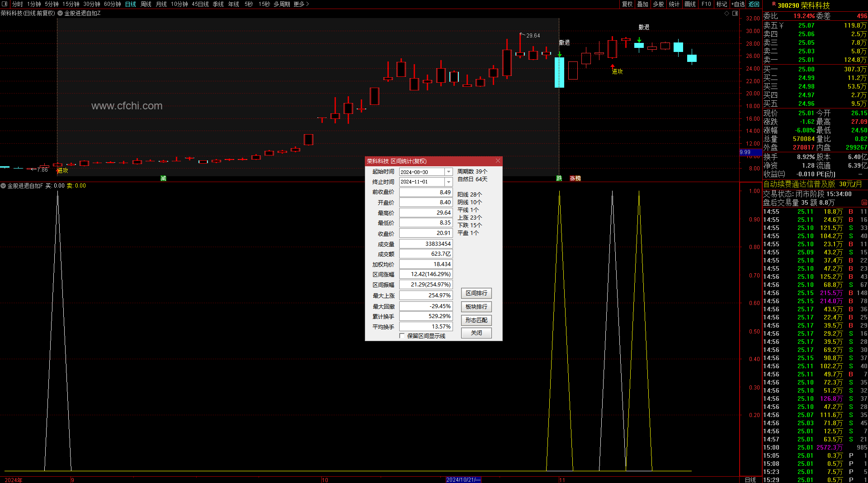This screenshot has height=483, width=868.
Task: Expand the 金股进退自如Z indicator menu
Action: 60,14
